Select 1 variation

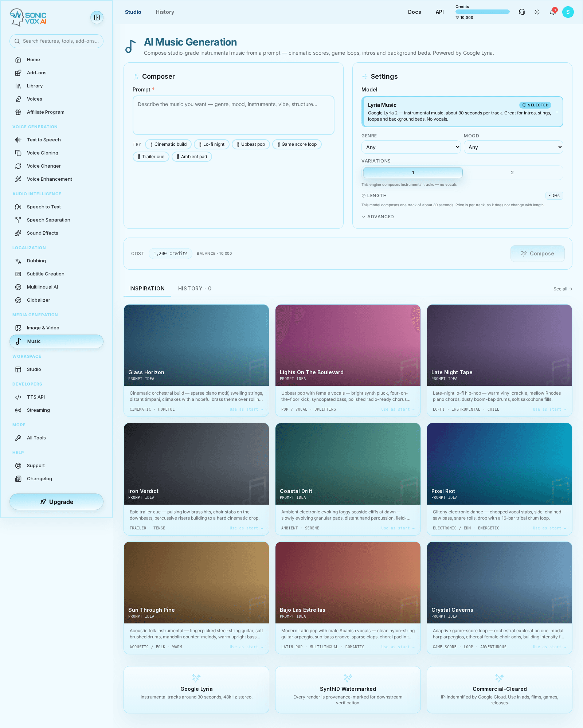[x=413, y=173]
